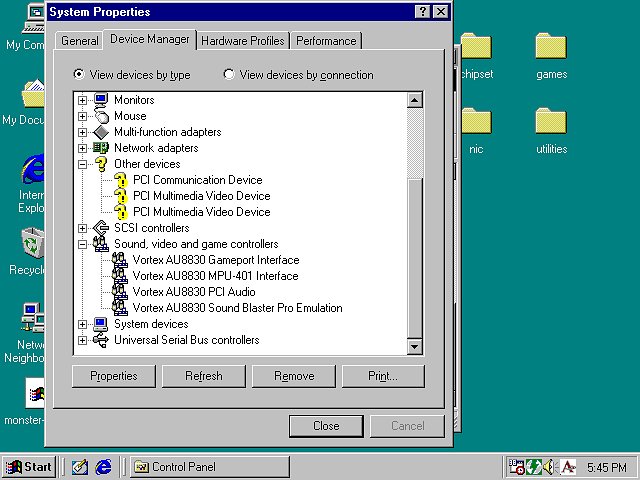Click the Network adapters device icon
Viewport: 640px width, 480px height.
100,148
